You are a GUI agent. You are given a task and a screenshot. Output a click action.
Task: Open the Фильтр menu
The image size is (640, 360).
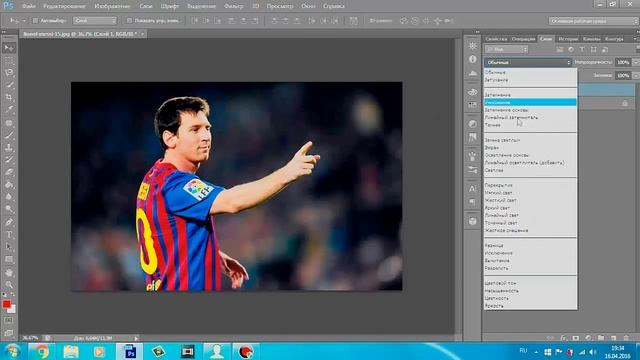(233, 6)
